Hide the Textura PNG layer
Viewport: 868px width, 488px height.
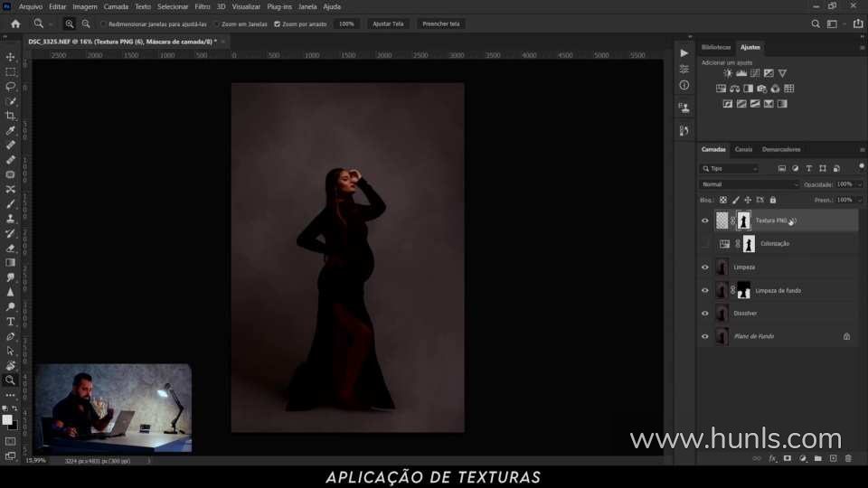[704, 221]
